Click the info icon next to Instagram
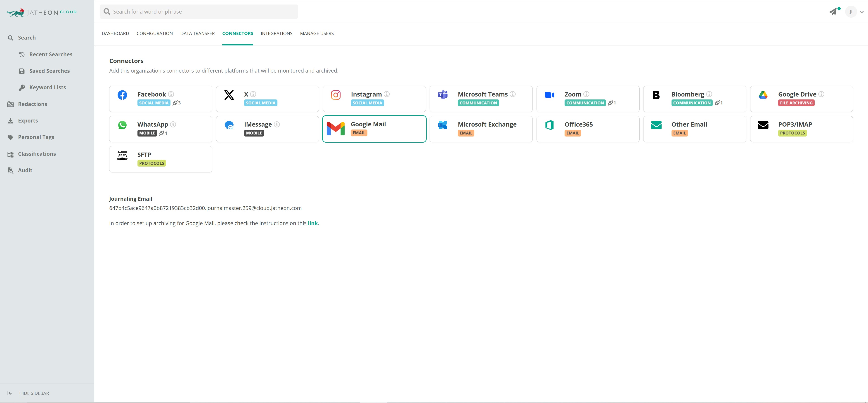This screenshot has height=403, width=868. (387, 94)
